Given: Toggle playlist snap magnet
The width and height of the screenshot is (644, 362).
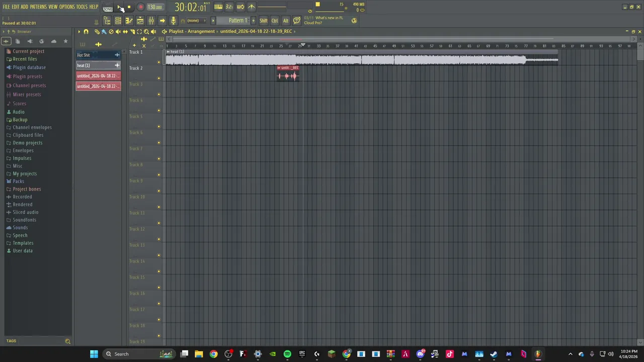Looking at the screenshot, I should (86, 32).
